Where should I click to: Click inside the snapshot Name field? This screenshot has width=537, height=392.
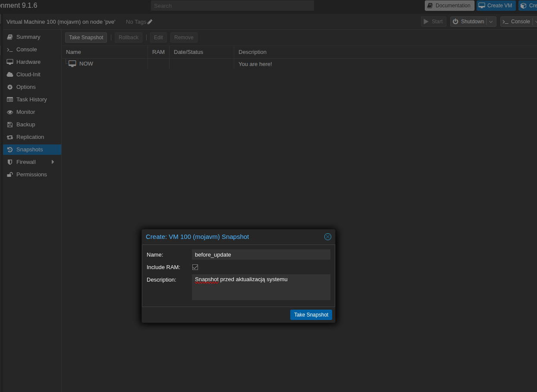261,254
